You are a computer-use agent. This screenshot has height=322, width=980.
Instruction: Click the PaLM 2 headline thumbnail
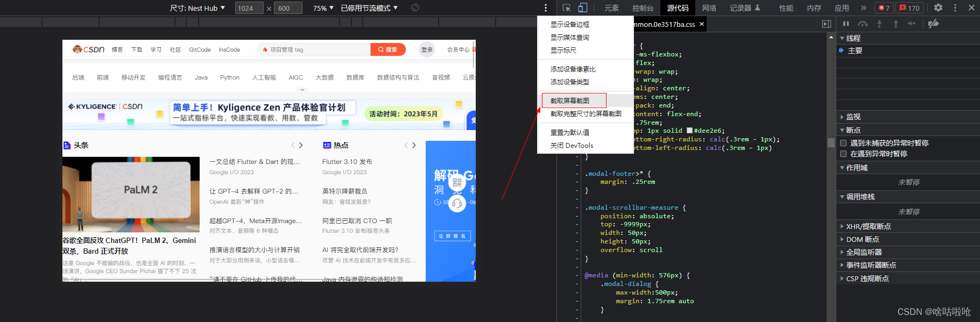pos(131,195)
